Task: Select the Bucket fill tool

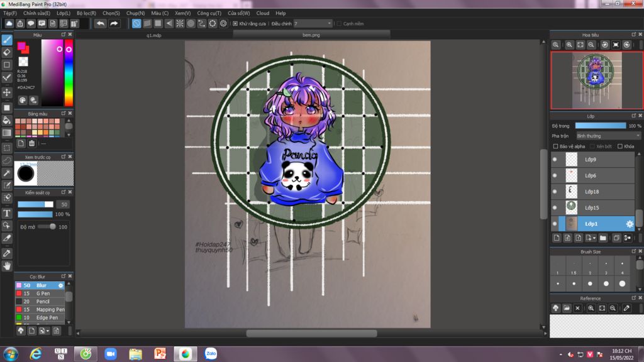Action: (7, 120)
